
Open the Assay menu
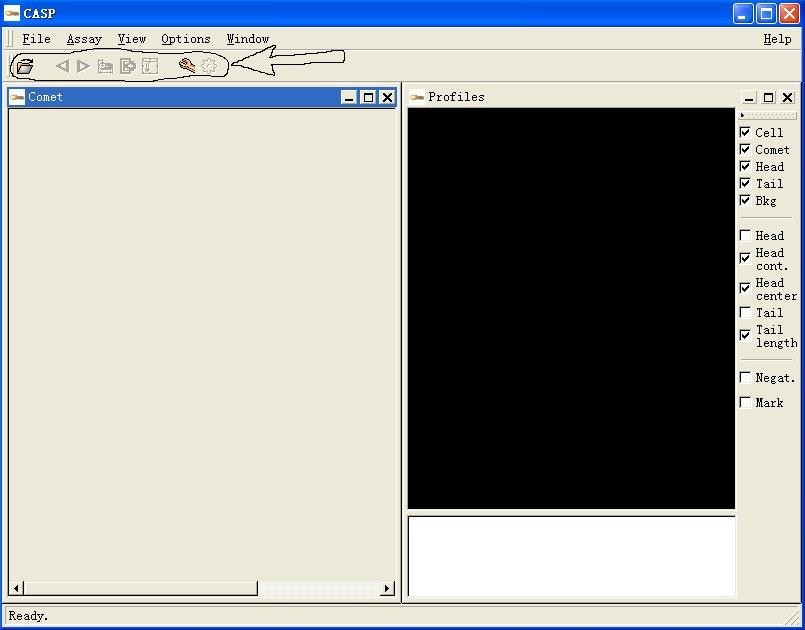click(84, 39)
